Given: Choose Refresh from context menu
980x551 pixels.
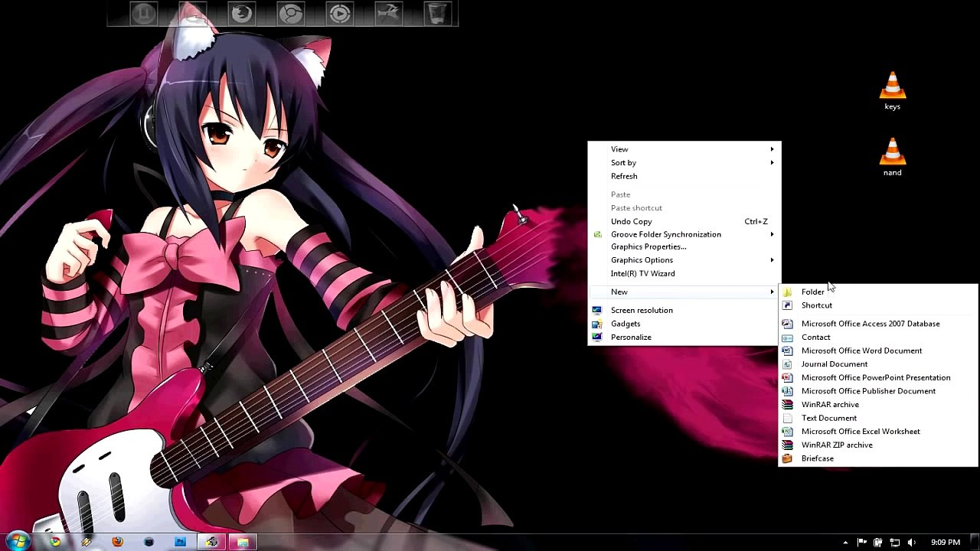Looking at the screenshot, I should (x=684, y=176).
